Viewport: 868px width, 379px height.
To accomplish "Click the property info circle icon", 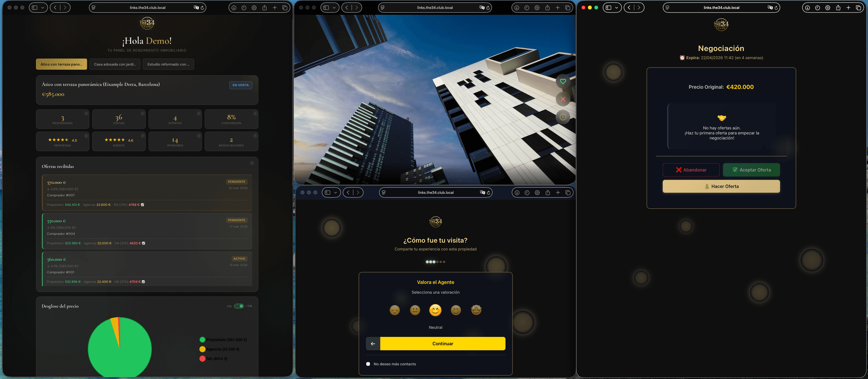I will (563, 117).
